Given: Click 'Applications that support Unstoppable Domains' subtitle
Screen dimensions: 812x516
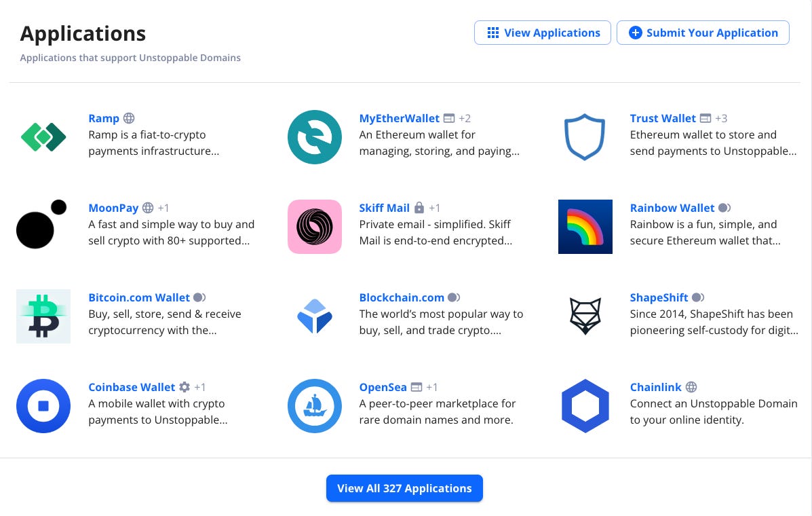Looking at the screenshot, I should coord(130,58).
